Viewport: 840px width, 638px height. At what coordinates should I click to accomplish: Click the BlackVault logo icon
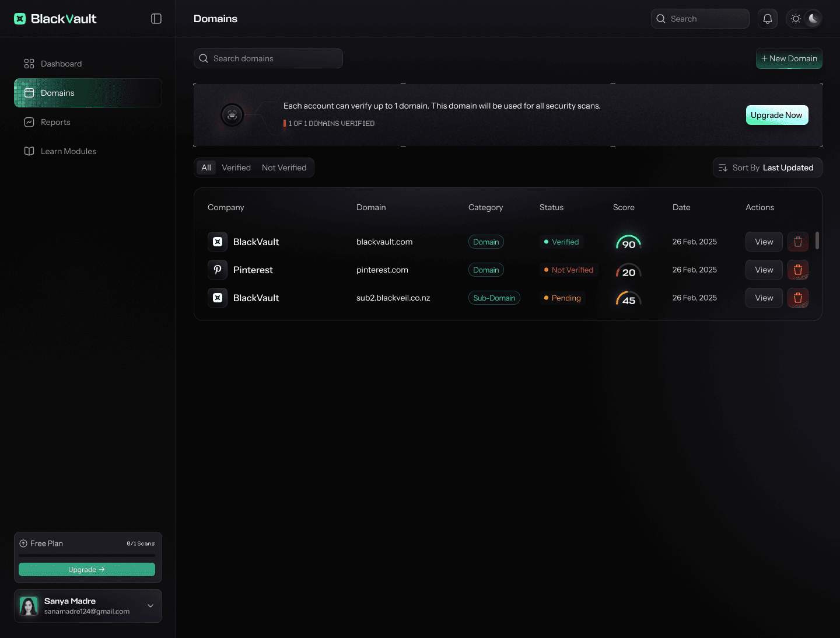click(x=20, y=19)
